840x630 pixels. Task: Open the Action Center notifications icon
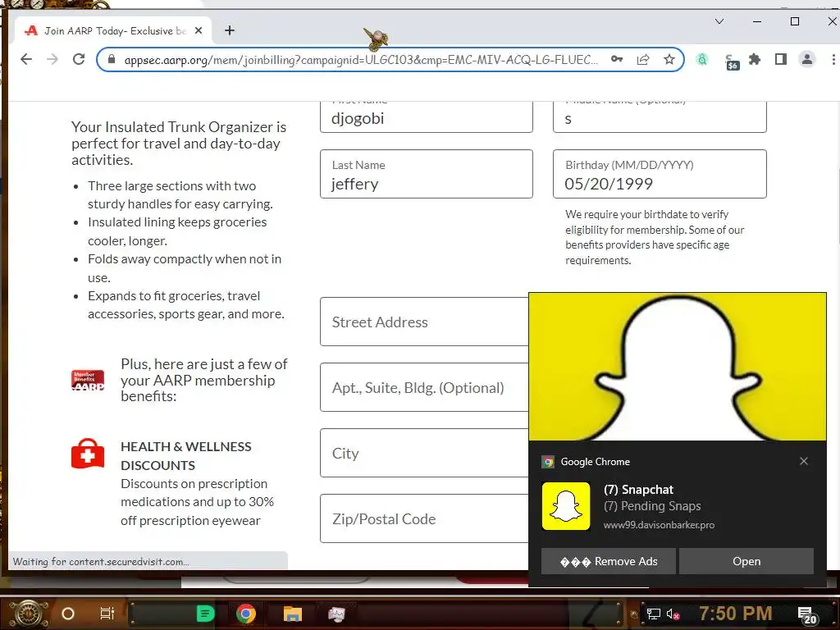tap(806, 615)
